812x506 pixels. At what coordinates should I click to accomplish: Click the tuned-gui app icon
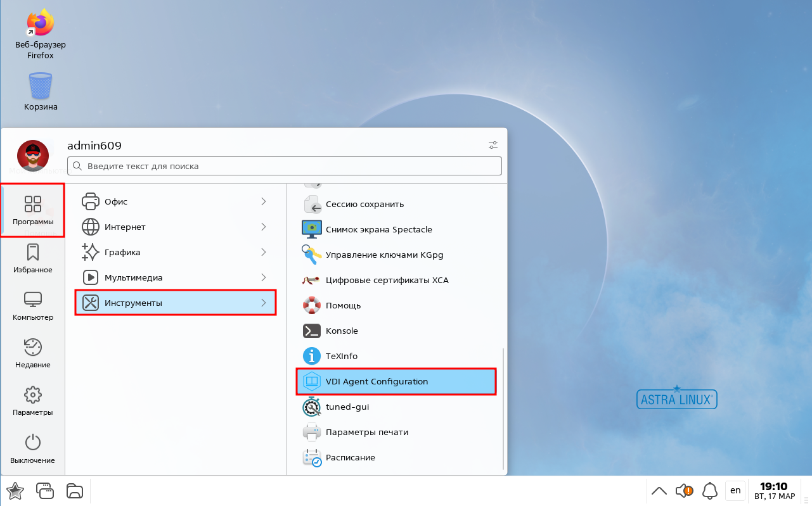[x=311, y=407]
